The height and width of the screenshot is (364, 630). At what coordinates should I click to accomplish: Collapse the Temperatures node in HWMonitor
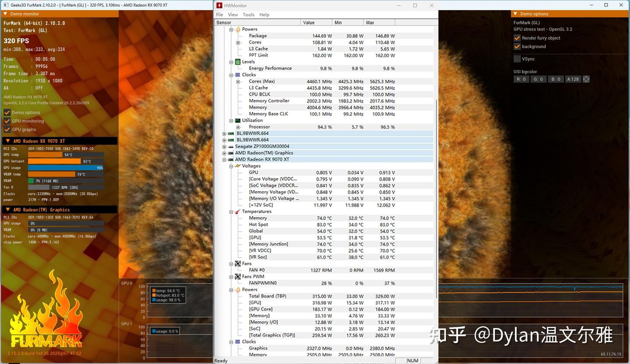pyautogui.click(x=231, y=212)
